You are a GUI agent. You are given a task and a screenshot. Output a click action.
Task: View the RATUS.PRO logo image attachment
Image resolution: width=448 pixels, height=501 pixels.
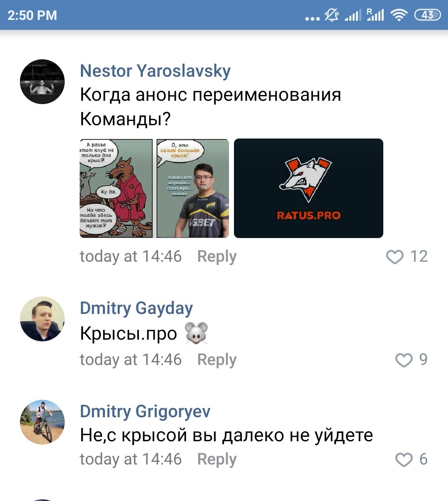coord(309,188)
